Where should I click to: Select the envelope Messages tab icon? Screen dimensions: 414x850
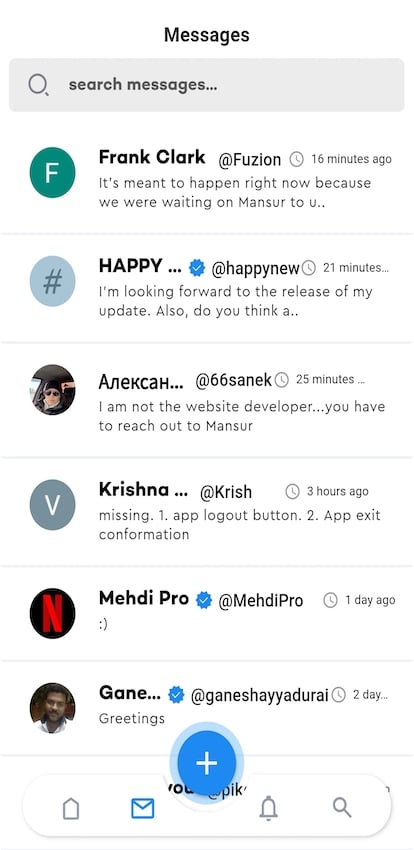point(143,808)
